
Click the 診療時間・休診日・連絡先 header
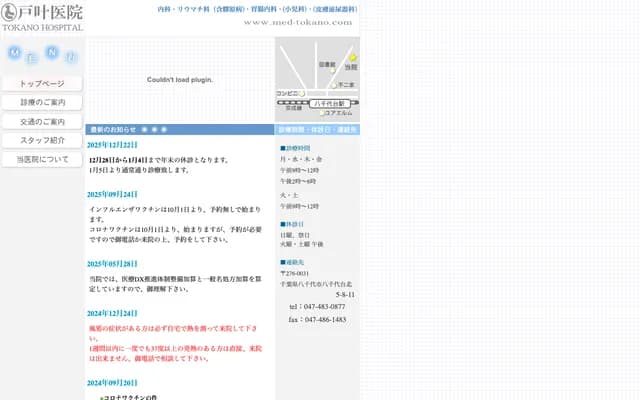pos(317,130)
